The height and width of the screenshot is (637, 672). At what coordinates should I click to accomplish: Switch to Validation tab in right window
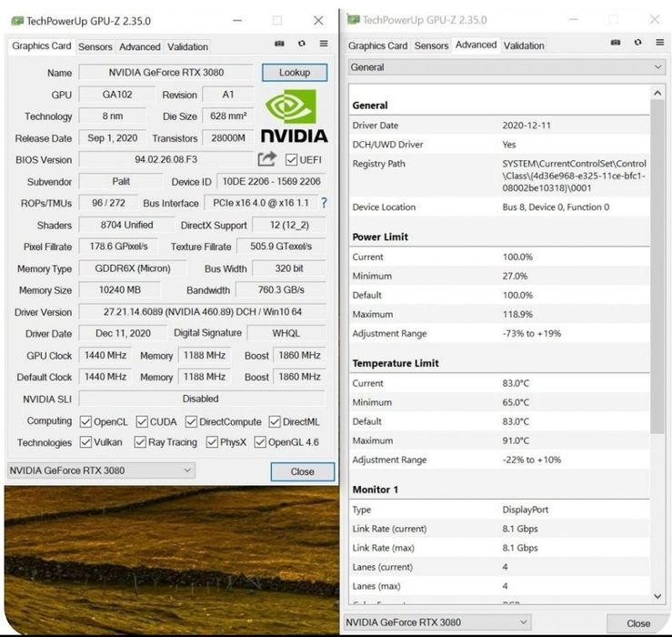tap(524, 45)
